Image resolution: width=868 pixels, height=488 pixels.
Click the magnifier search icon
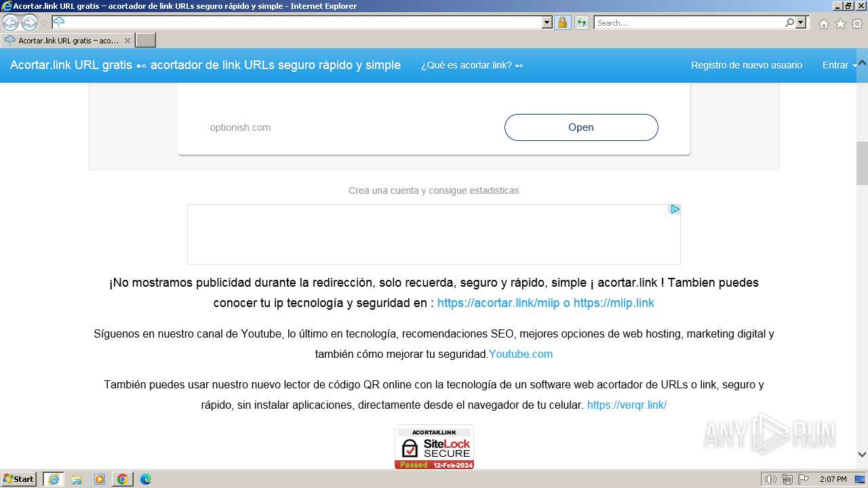point(789,22)
